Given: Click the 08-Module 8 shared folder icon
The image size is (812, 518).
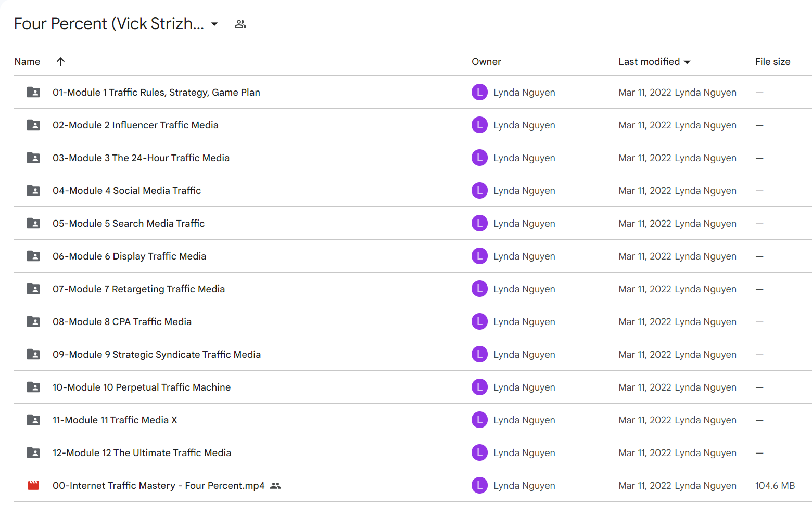Looking at the screenshot, I should tap(33, 321).
